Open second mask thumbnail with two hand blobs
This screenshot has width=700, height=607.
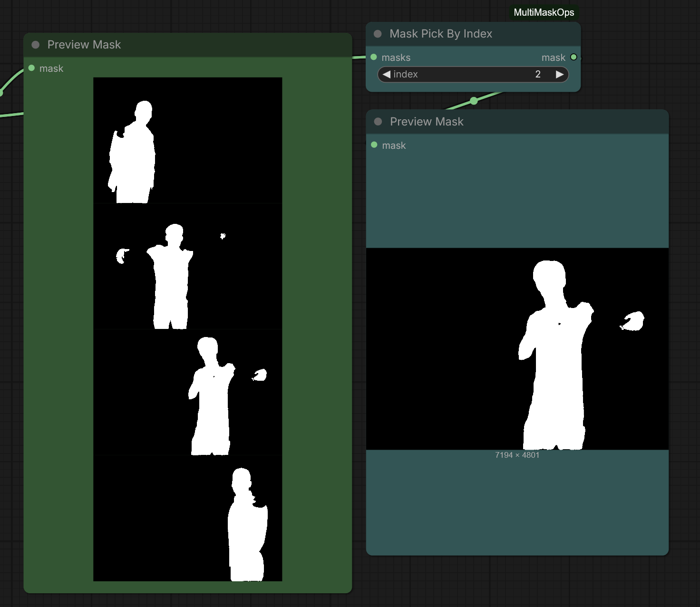point(188,266)
